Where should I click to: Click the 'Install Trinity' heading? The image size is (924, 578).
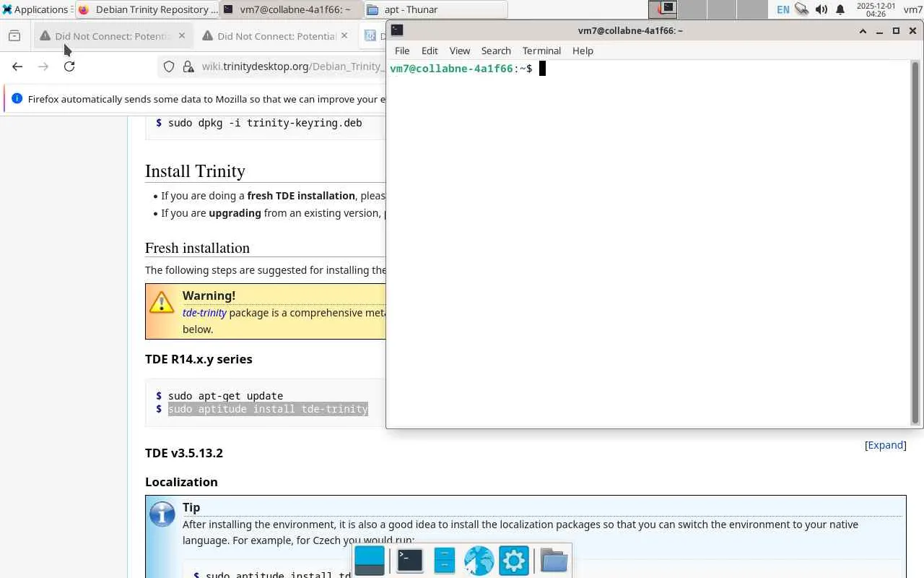coord(195,171)
